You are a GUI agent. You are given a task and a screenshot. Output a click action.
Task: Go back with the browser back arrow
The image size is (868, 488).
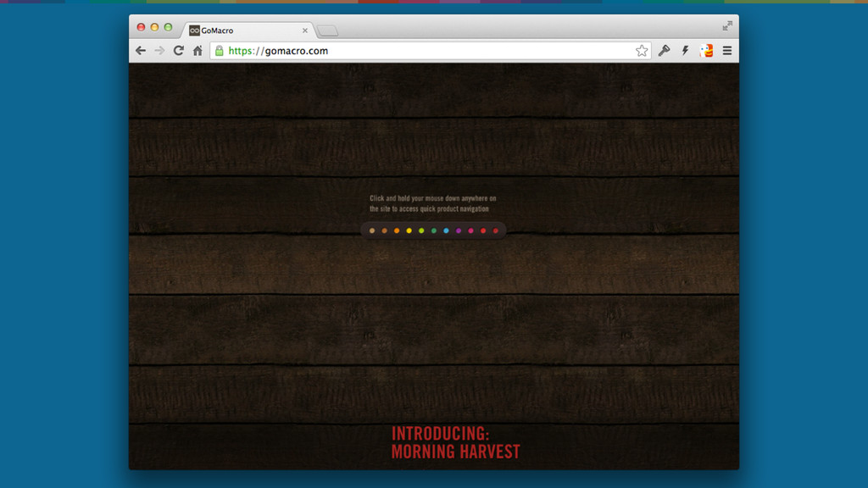click(x=141, y=50)
